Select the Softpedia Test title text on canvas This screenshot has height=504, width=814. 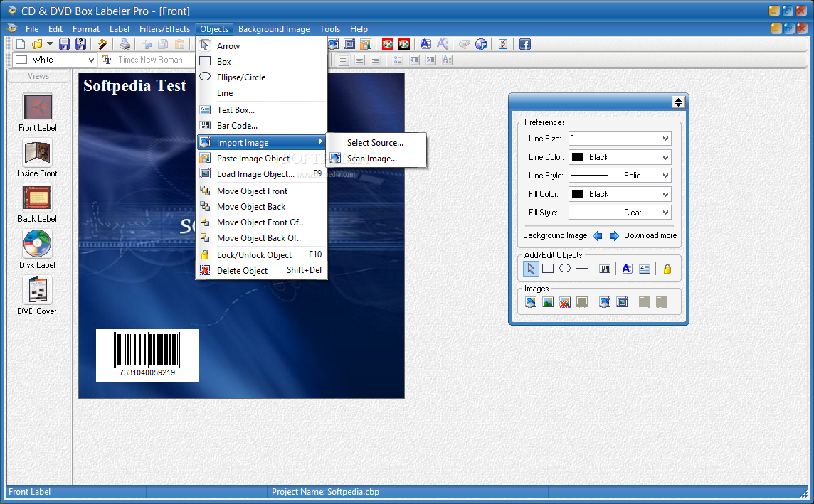click(x=135, y=85)
